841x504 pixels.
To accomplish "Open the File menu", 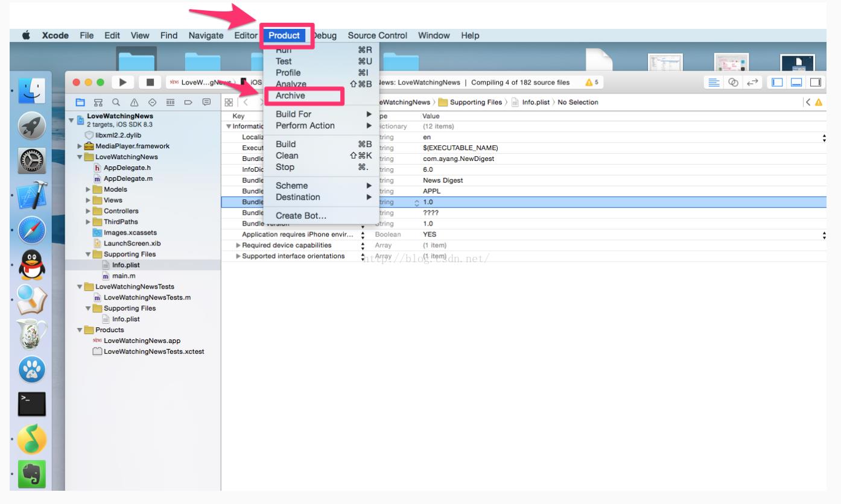I will pyautogui.click(x=86, y=36).
